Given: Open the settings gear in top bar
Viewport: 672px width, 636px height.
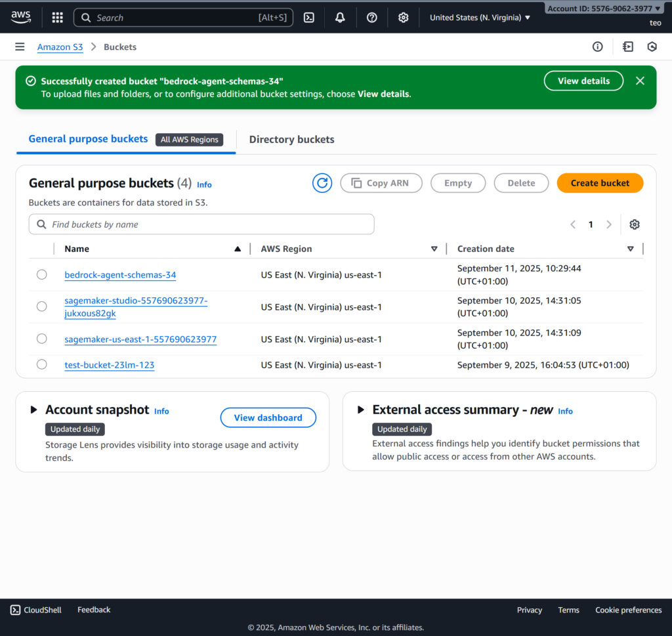Looking at the screenshot, I should pos(404,18).
